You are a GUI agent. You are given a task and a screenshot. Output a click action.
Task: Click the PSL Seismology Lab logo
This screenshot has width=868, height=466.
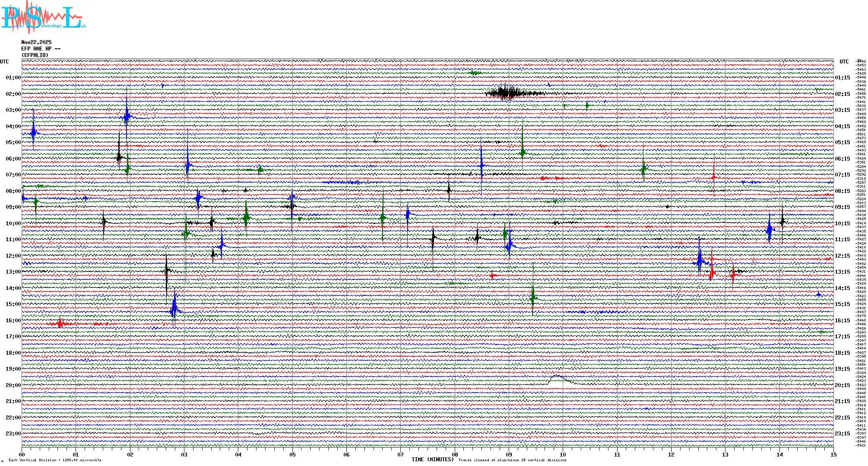[42, 17]
